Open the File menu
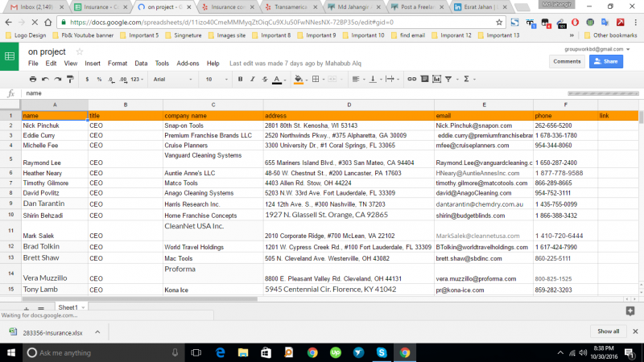The image size is (644, 362). click(x=33, y=64)
